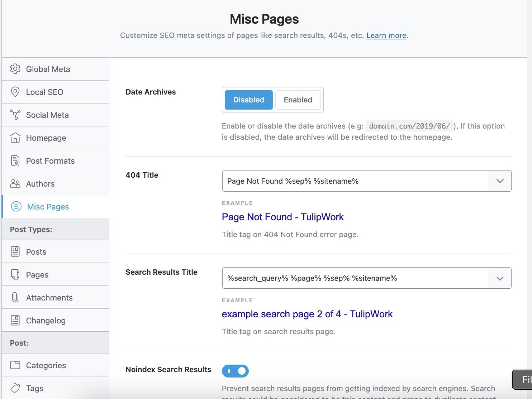
Task: Open the Local SEO tab
Action: [56, 92]
